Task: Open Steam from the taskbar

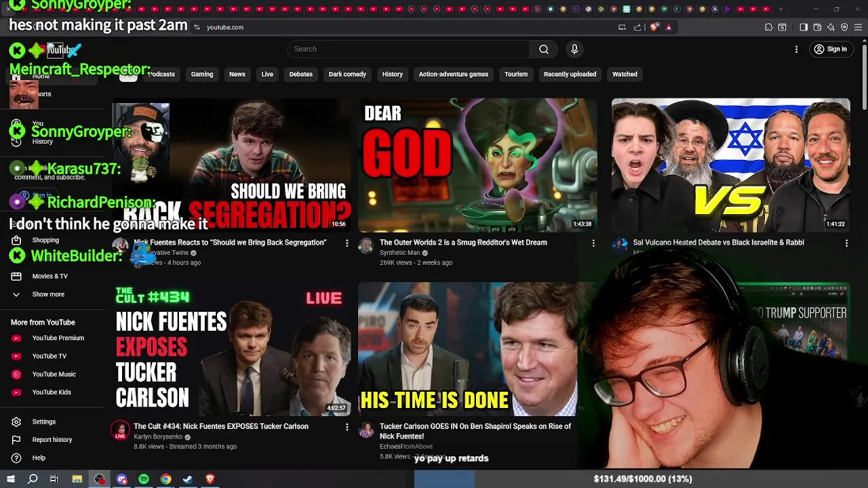Action: [x=188, y=479]
